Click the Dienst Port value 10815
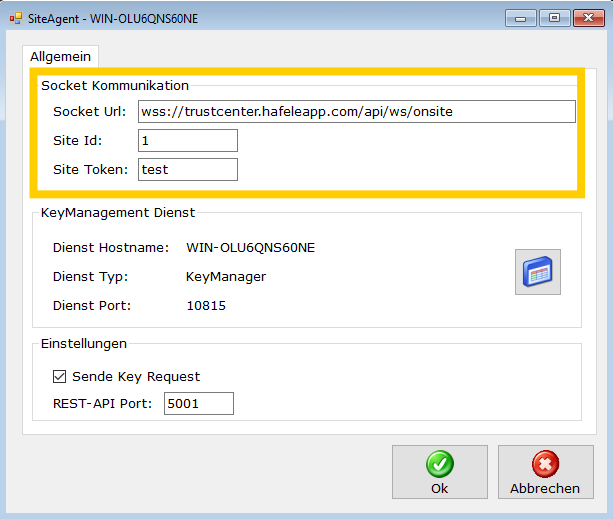The height and width of the screenshot is (519, 613). click(206, 305)
